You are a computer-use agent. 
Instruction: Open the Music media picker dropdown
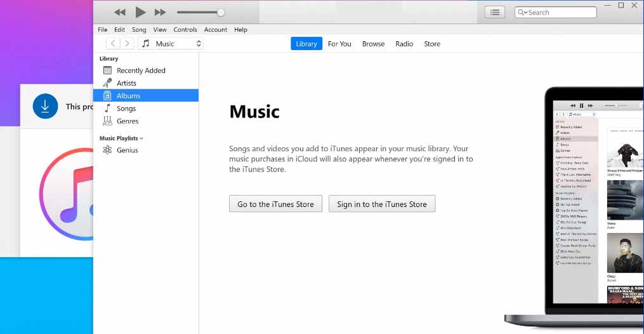point(171,44)
